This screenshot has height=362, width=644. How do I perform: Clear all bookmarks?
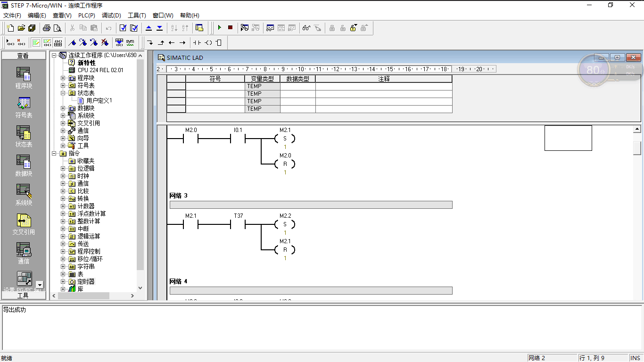click(x=105, y=42)
